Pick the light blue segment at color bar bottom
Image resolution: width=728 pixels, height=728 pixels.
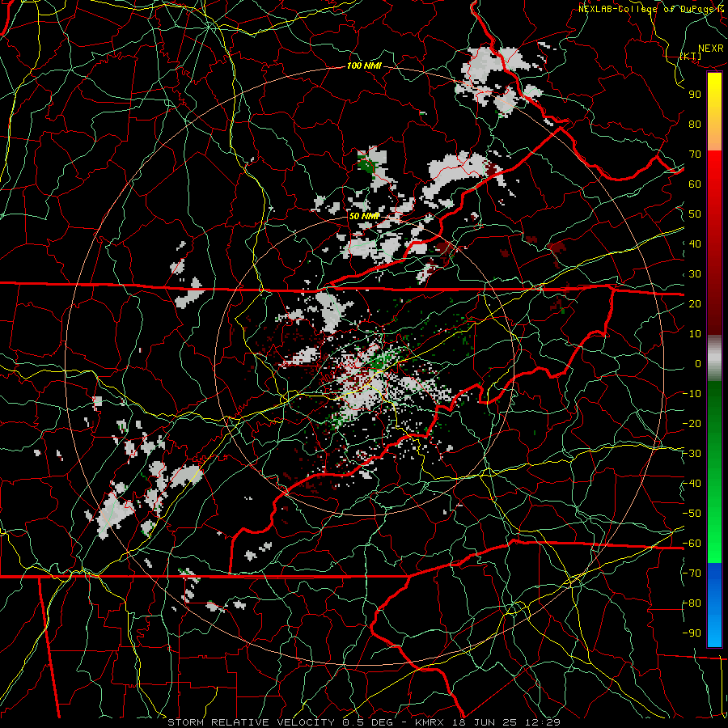[714, 629]
